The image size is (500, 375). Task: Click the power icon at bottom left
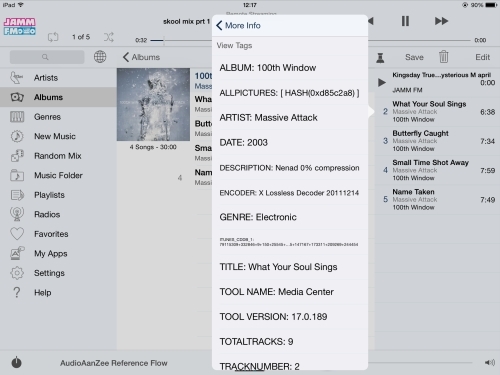16,362
